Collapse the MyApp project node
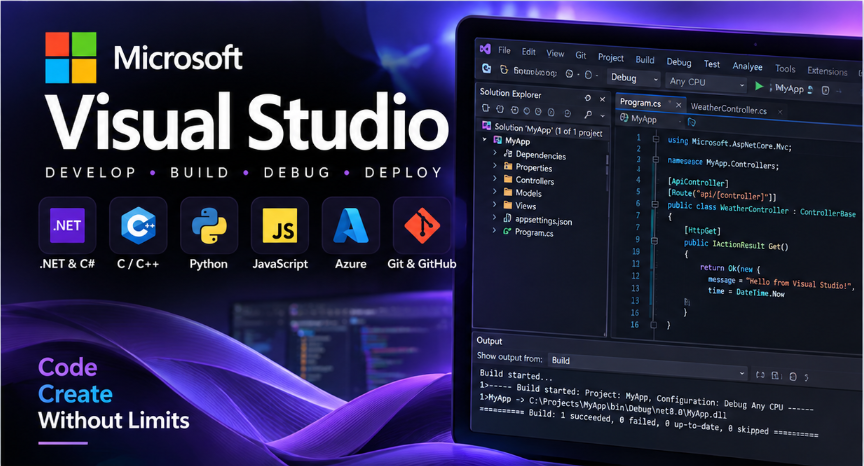 (485, 139)
